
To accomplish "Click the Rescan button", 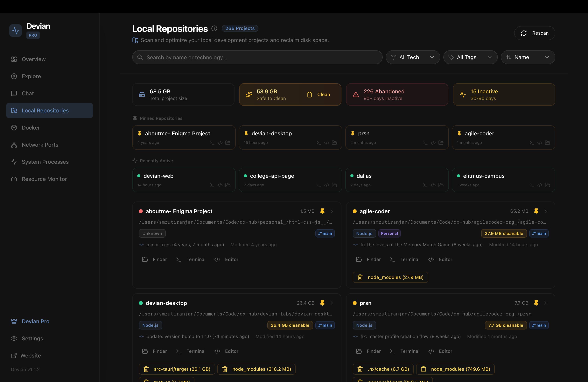I will (534, 33).
